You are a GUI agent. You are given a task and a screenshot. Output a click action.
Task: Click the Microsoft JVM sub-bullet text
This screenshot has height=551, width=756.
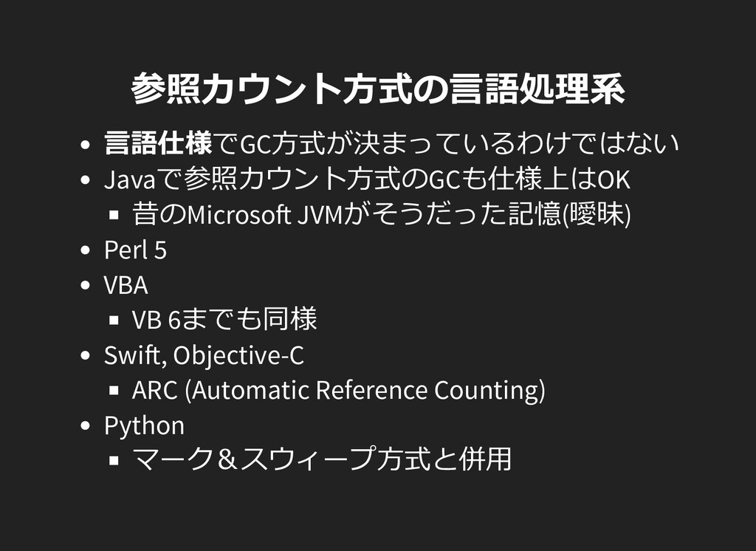click(x=382, y=213)
